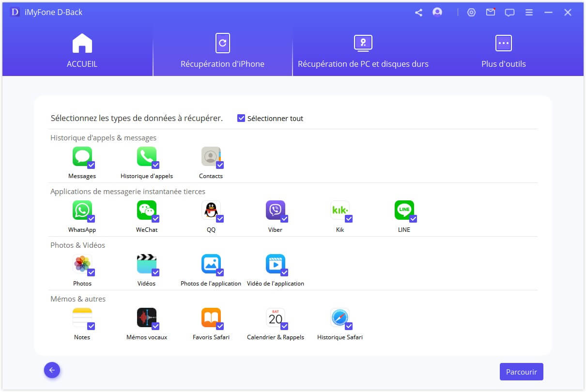Click the share icon in title bar
Image resolution: width=586 pixels, height=392 pixels.
click(x=418, y=13)
